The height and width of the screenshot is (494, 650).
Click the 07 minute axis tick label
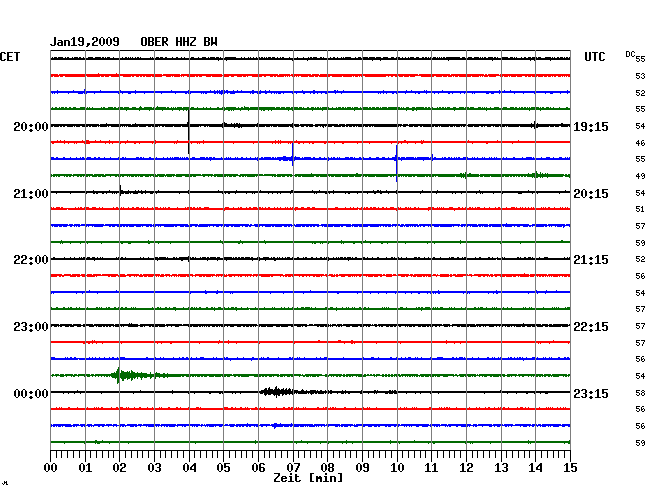[x=293, y=467]
